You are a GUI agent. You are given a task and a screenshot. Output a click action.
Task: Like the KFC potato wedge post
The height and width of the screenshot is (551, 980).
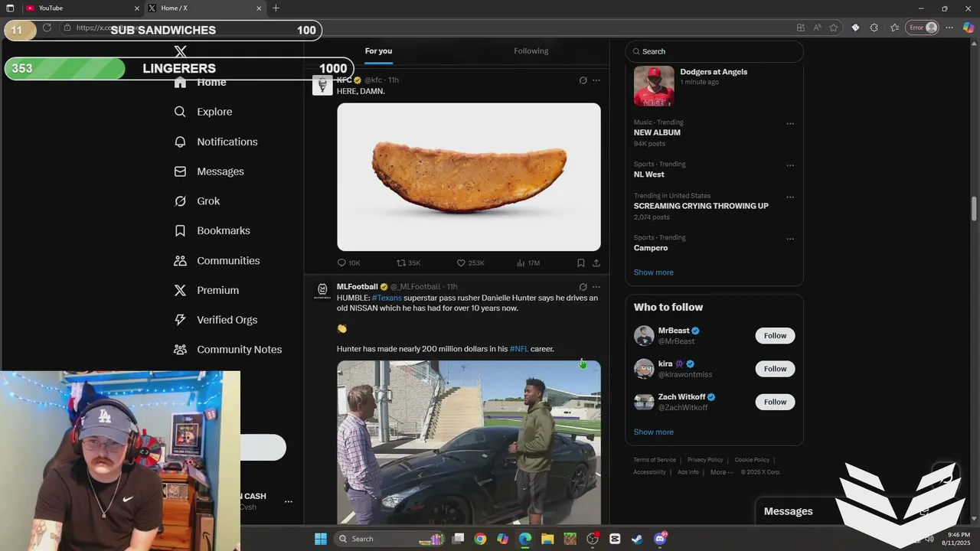point(461,262)
